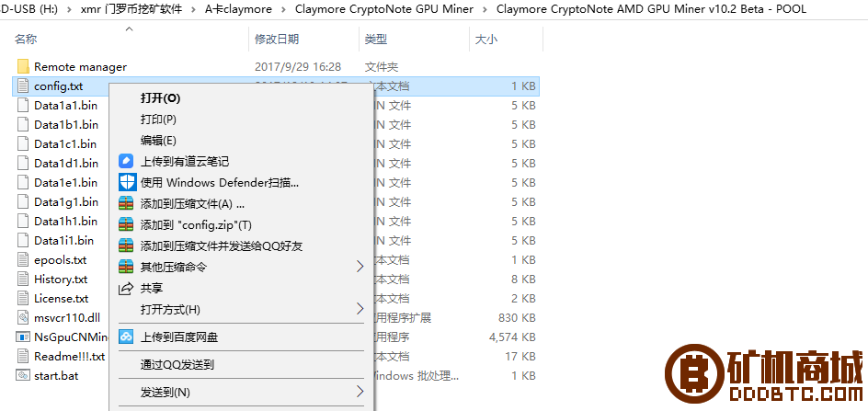
Task: Click the share icon beside 共享
Action: pos(126,288)
